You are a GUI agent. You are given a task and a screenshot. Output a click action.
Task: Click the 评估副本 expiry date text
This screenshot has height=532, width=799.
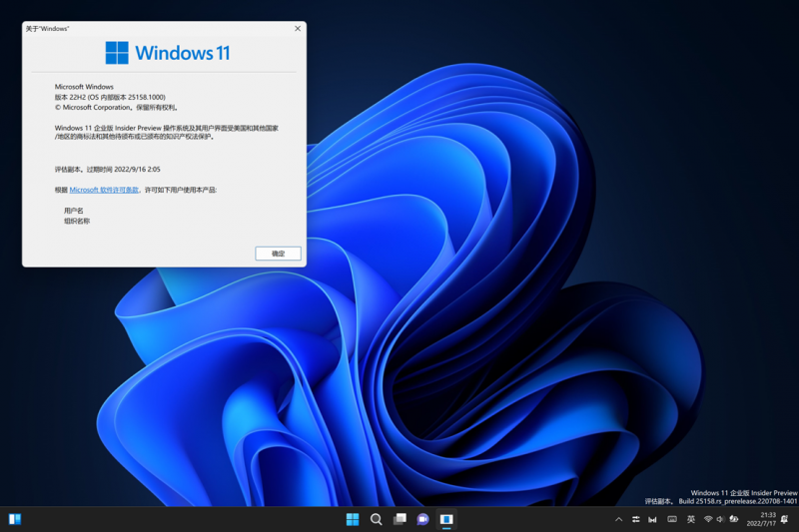(x=108, y=169)
